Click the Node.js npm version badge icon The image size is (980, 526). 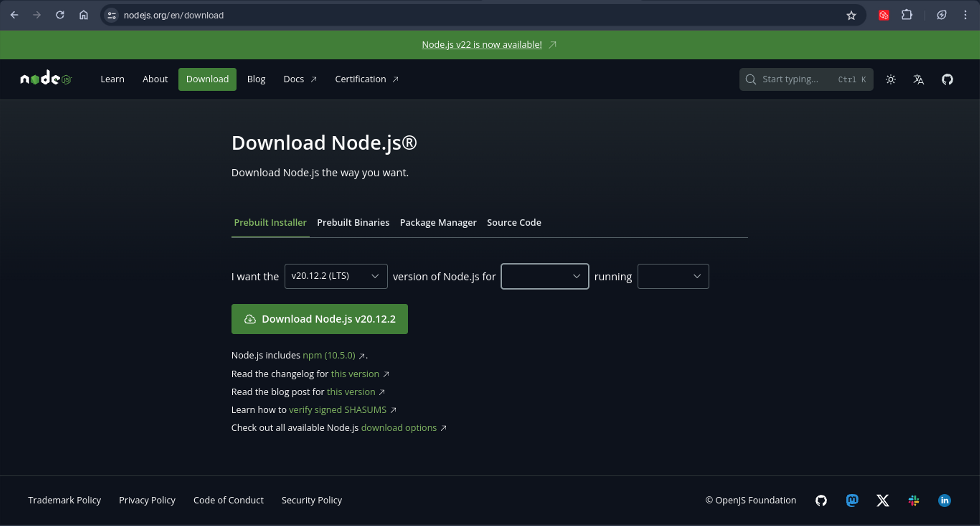(x=361, y=356)
